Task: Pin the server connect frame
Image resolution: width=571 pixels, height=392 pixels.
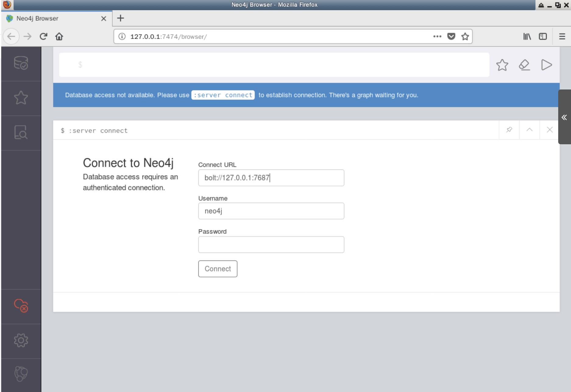Action: point(509,130)
